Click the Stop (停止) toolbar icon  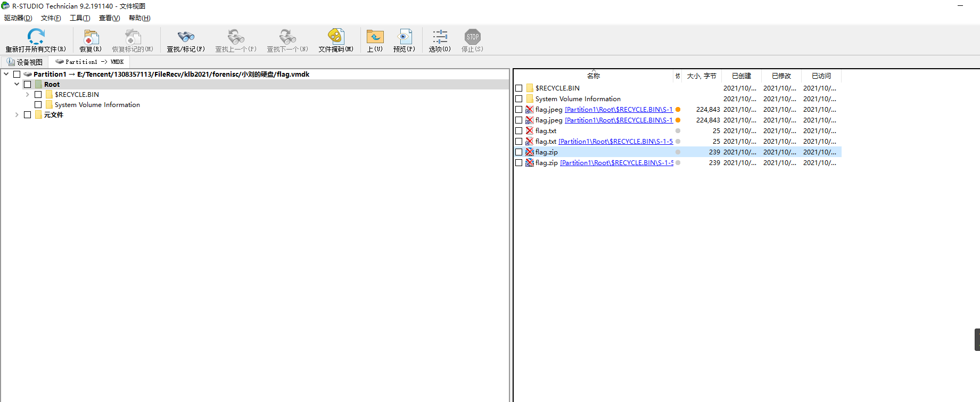point(472,37)
